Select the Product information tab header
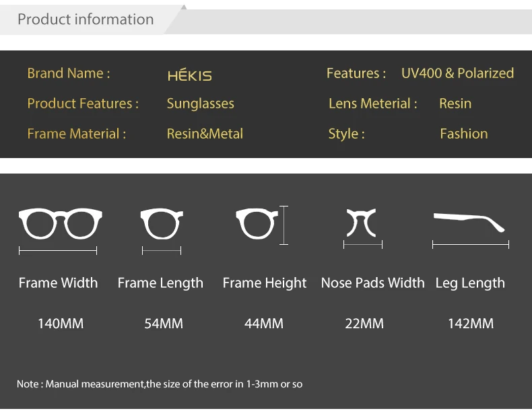The height and width of the screenshot is (415, 532). [x=86, y=20]
